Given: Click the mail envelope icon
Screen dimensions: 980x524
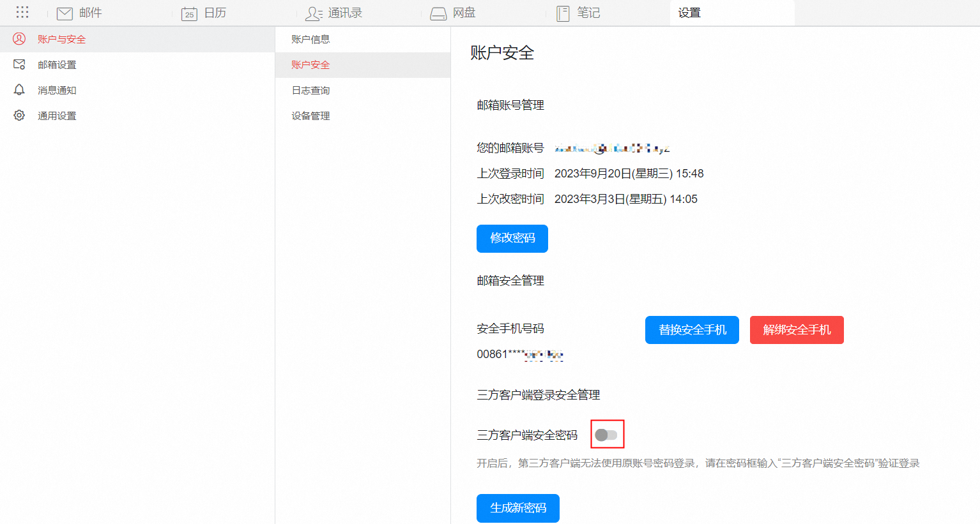Looking at the screenshot, I should click(65, 13).
